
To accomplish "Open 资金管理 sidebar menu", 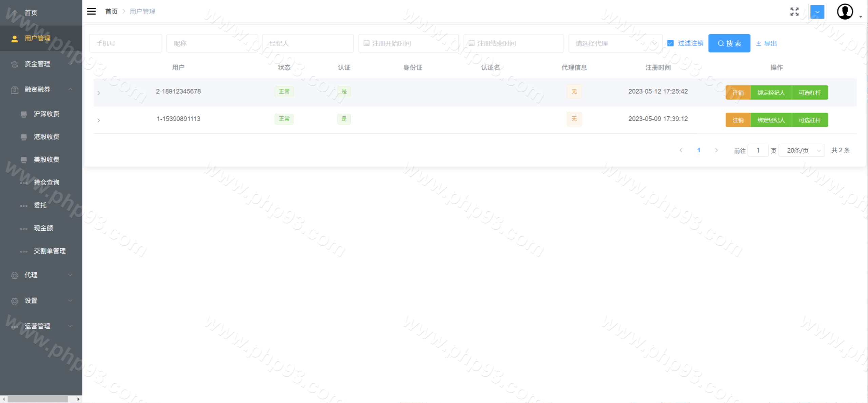I will click(37, 64).
